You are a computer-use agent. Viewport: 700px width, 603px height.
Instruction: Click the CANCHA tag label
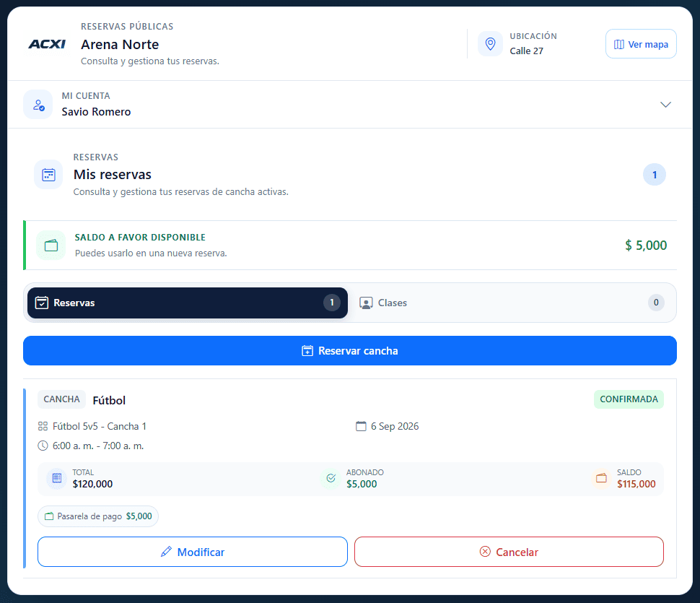(61, 399)
